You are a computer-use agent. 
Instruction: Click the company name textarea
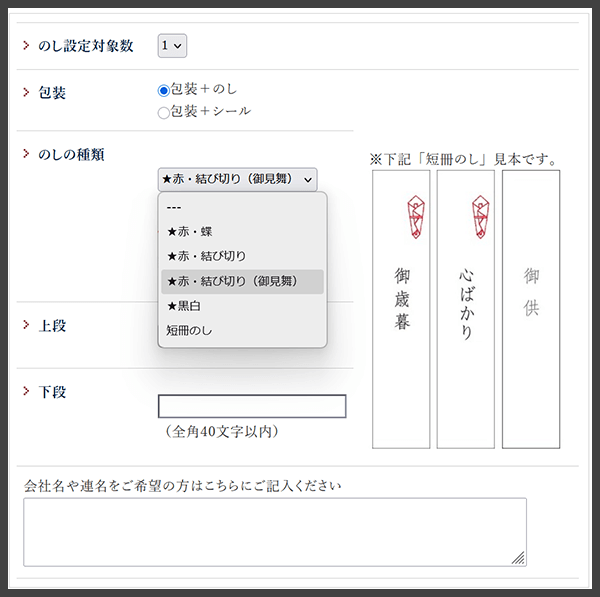(x=275, y=532)
